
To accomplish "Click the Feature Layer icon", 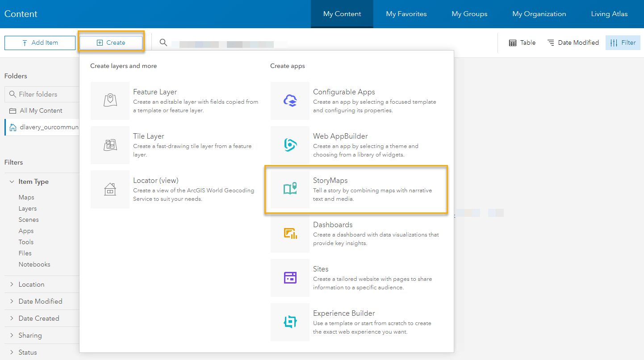I will coord(110,101).
